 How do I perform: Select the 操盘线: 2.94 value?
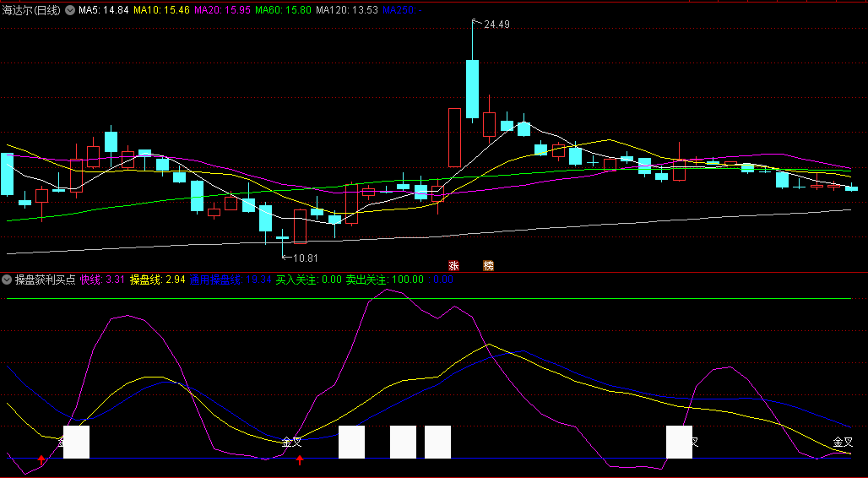click(x=157, y=280)
